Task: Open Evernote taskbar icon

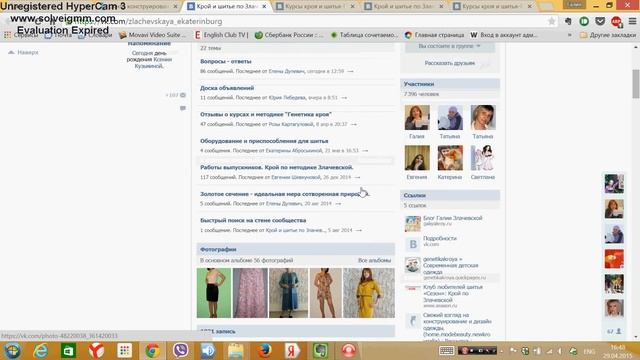Action: (320, 351)
